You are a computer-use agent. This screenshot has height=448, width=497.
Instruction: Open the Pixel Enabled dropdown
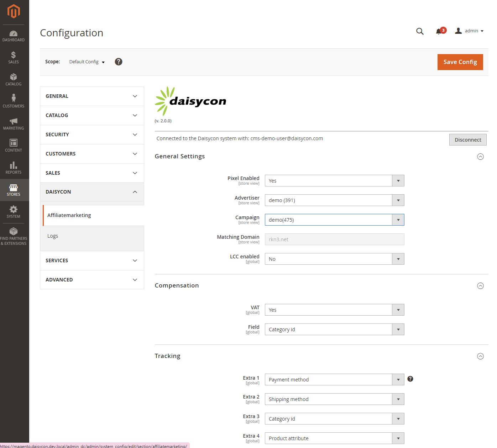335,181
